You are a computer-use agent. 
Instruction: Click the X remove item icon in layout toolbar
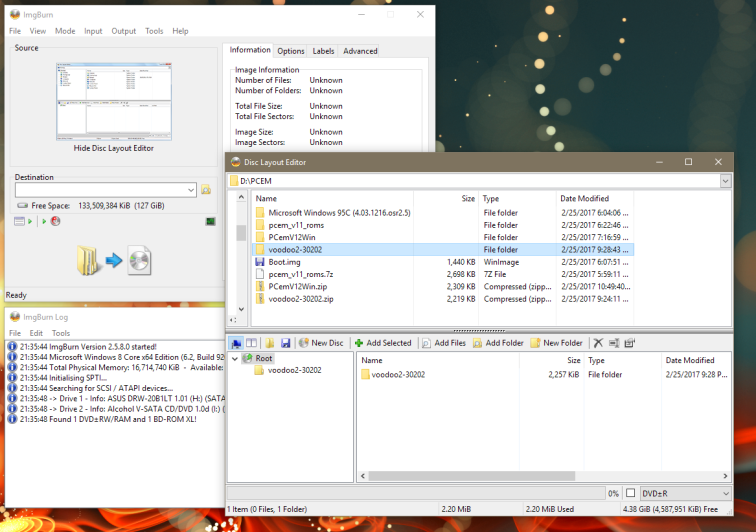coord(598,343)
